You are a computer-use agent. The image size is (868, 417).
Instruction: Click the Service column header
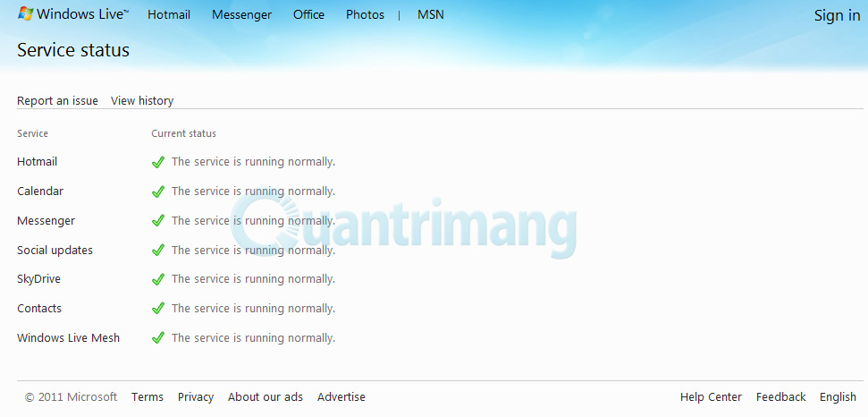coord(33,133)
